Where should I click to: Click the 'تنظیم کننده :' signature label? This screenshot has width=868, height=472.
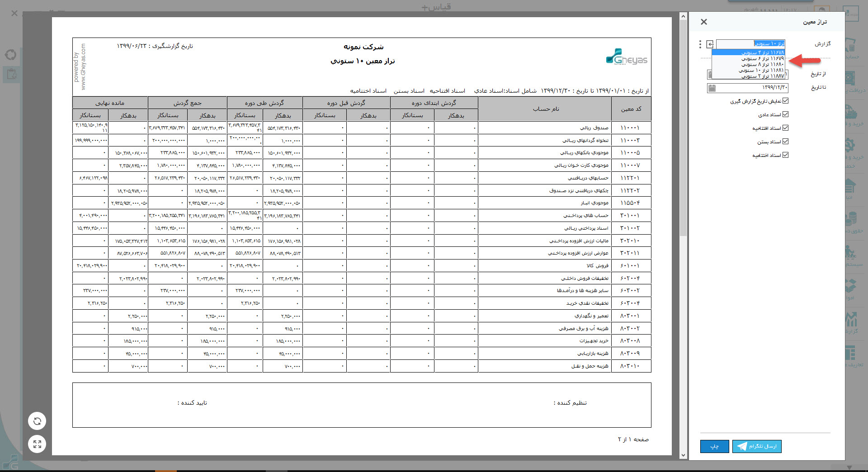click(570, 402)
